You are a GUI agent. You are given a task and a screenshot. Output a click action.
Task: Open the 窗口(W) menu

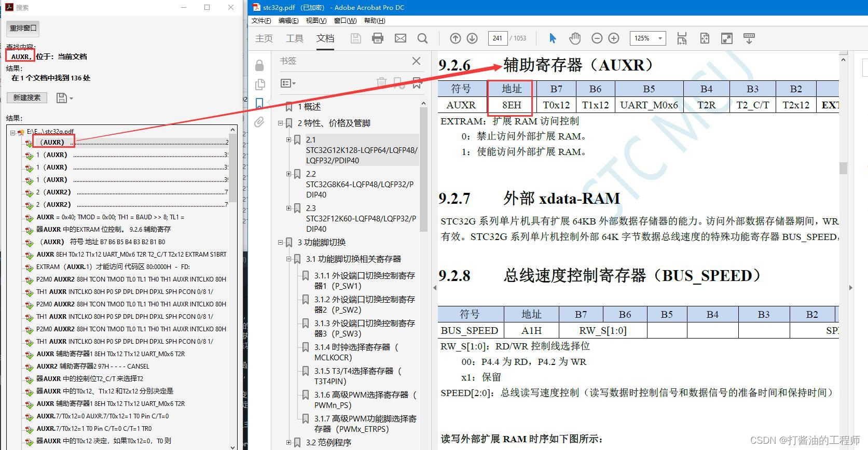345,21
